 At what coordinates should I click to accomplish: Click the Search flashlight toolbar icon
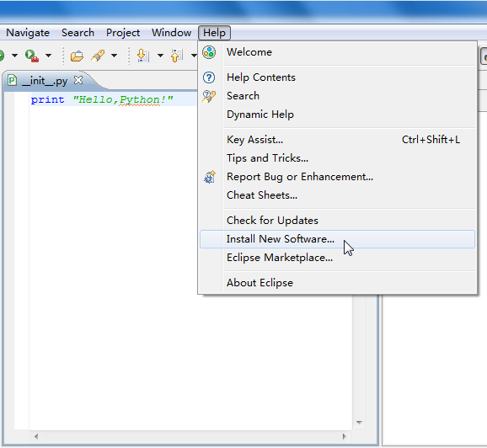pos(98,56)
